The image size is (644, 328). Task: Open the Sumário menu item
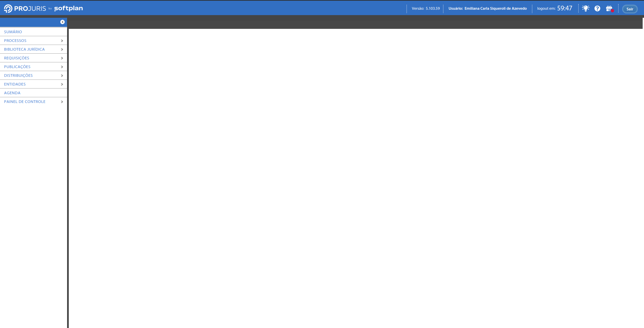pos(13,32)
